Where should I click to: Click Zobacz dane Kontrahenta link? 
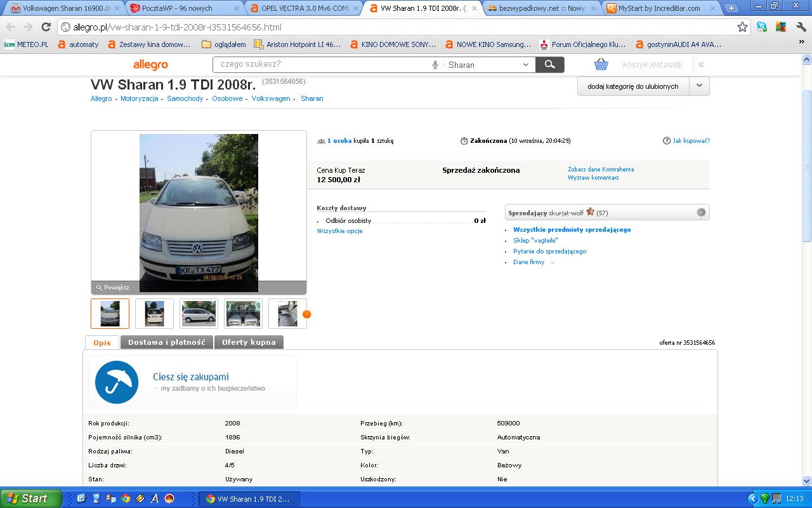point(601,170)
